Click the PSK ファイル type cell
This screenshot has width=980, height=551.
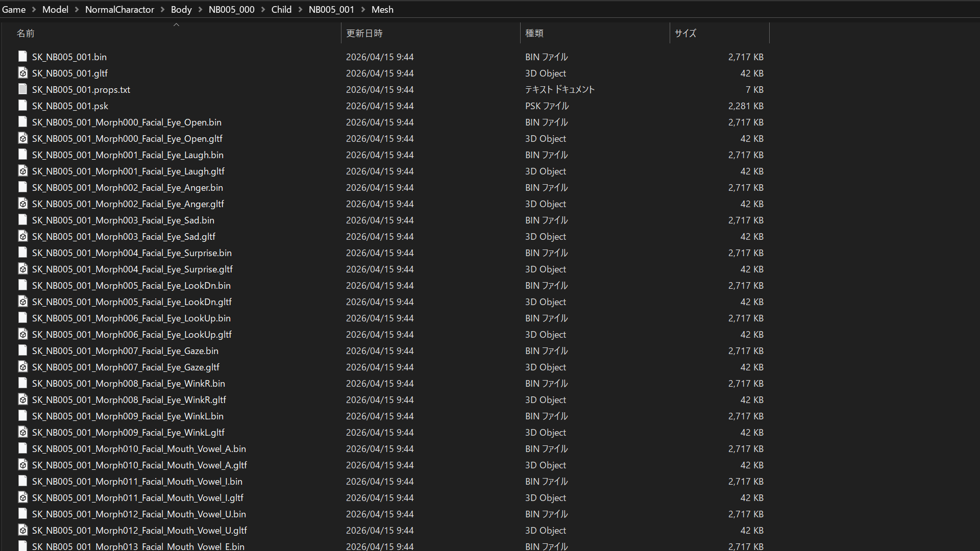[x=547, y=106]
